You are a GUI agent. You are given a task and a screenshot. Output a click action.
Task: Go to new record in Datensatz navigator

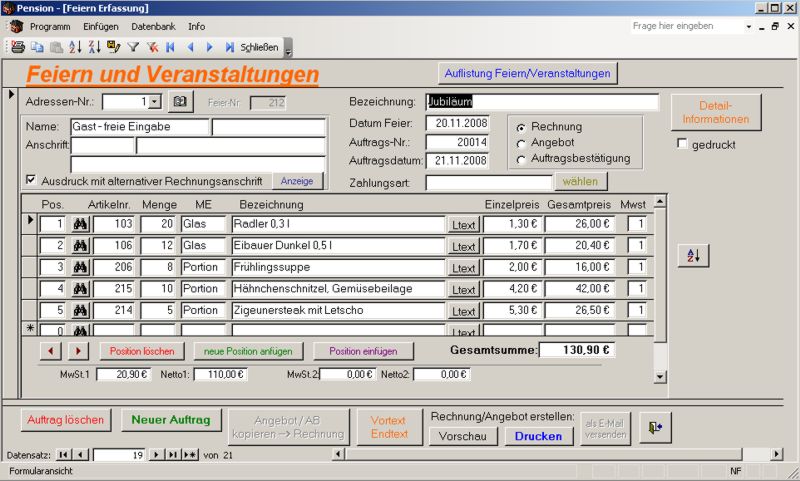click(190, 455)
